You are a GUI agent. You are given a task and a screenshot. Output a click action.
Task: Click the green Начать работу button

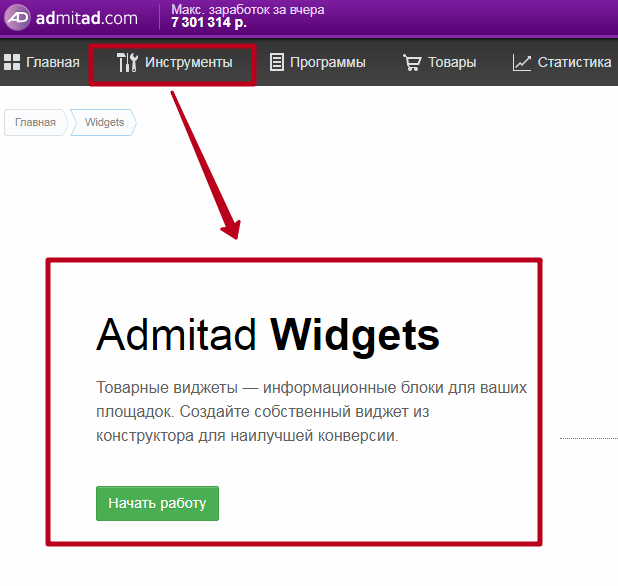pyautogui.click(x=157, y=503)
